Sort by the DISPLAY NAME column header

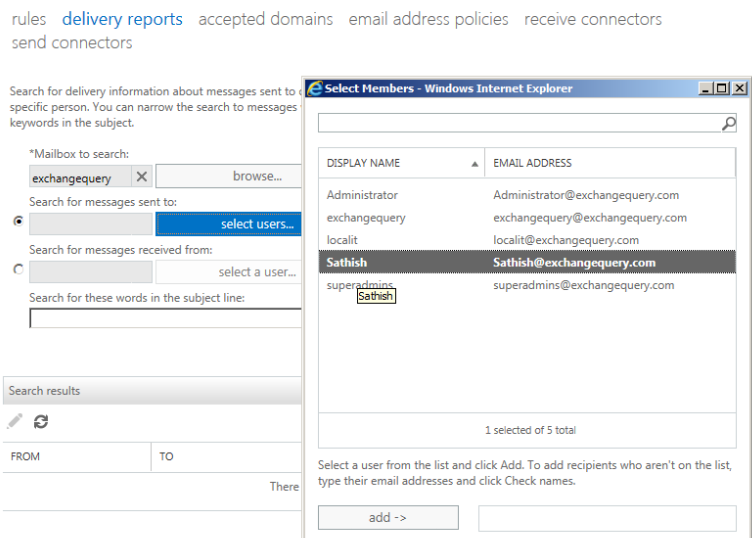coord(401,163)
